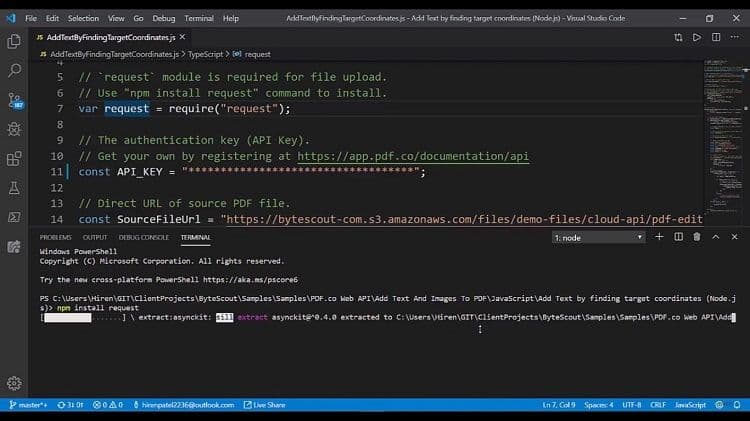Open the editor More Actions ellipsis menu
The width and height of the screenshot is (750, 421).
(x=735, y=37)
